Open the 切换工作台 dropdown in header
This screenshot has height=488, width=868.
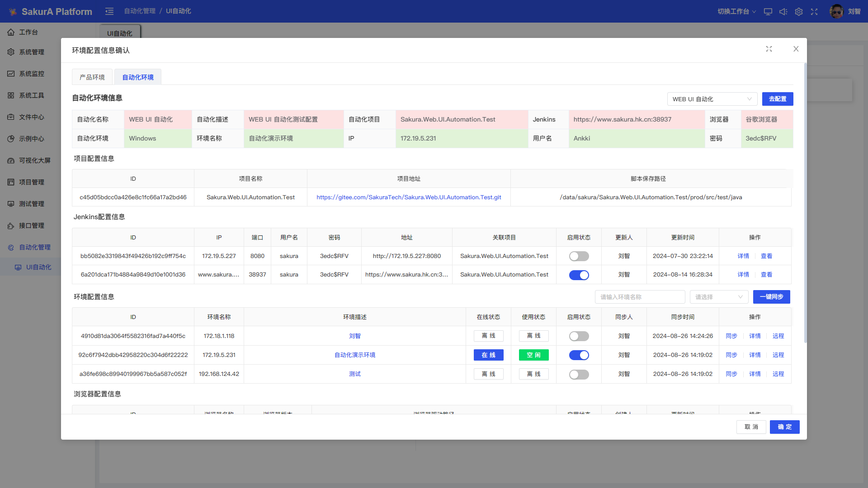pos(736,12)
